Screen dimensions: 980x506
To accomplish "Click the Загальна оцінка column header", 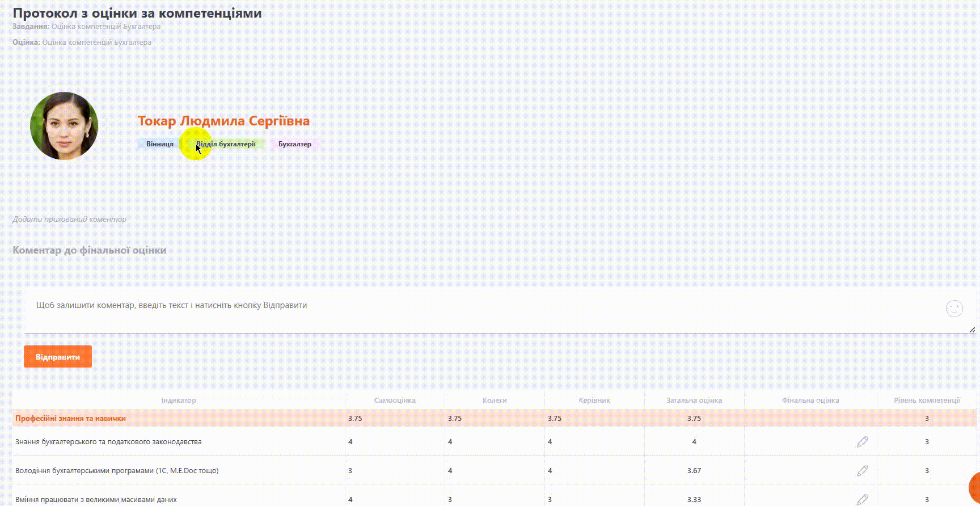I will [694, 400].
